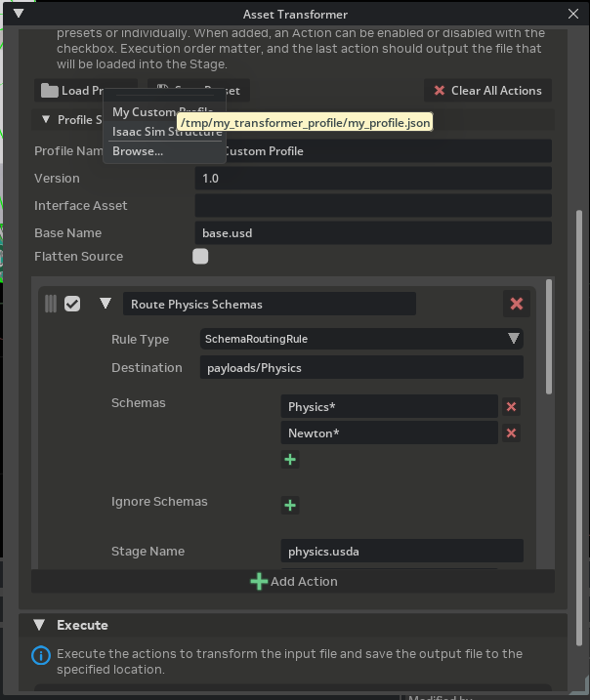590x700 pixels.
Task: Click the drag handle of Route Physics Schemas
Action: pos(51,304)
